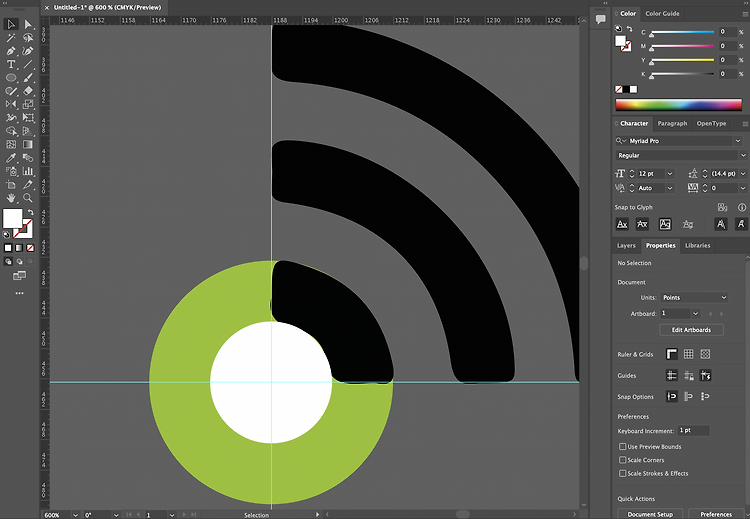Screen dimensions: 750x519
Task: Activate the Hand tool
Action: point(11,198)
